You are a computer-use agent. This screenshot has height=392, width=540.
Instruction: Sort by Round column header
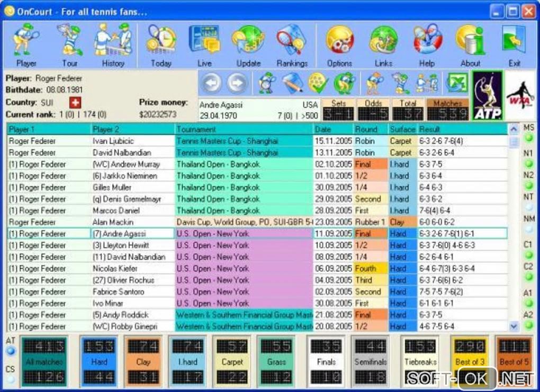(371, 130)
